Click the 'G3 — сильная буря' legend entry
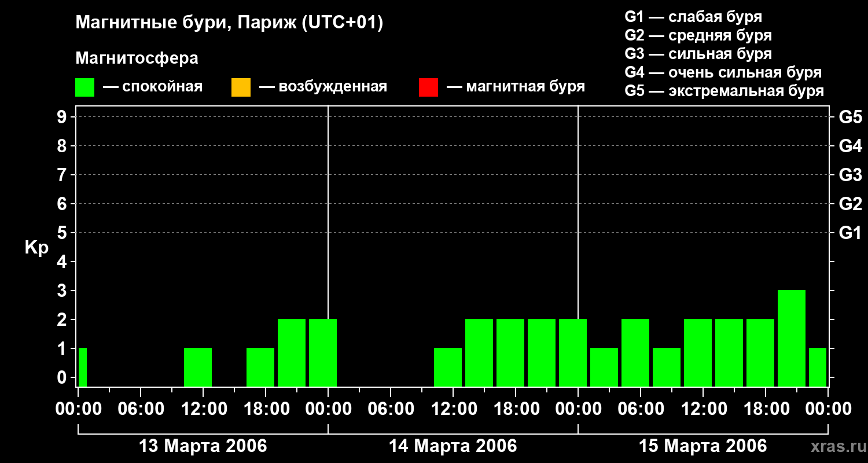Screen dimensions: 868x463 [x=698, y=54]
